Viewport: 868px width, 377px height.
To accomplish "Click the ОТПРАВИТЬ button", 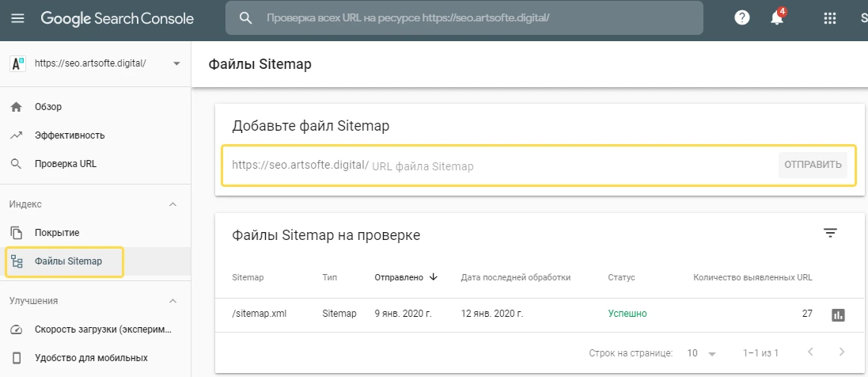I will click(x=813, y=165).
